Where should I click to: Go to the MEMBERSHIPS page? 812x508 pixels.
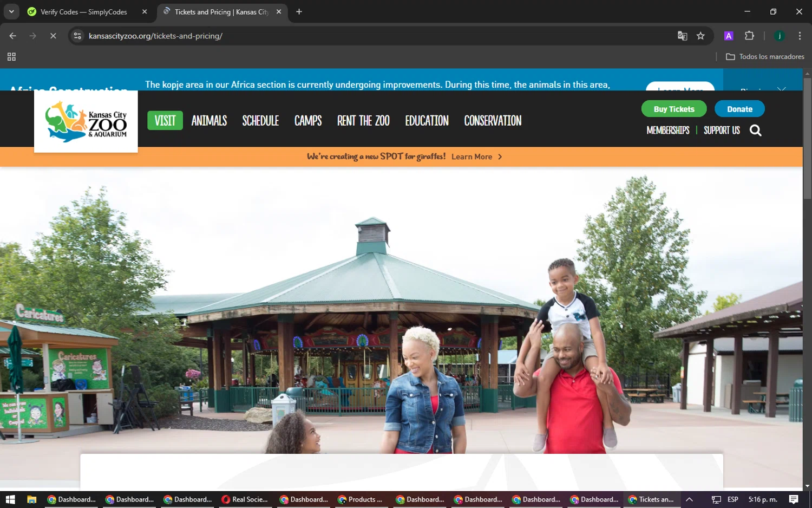[668, 130]
